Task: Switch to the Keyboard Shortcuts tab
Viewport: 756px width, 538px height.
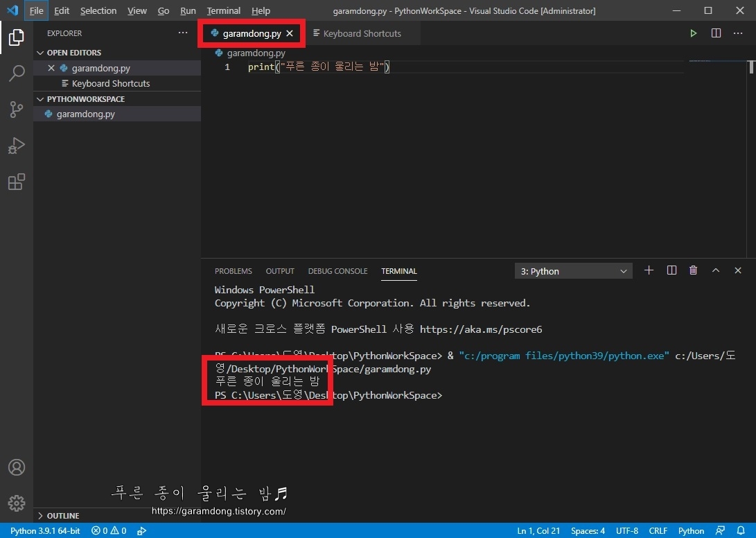Action: pos(362,33)
